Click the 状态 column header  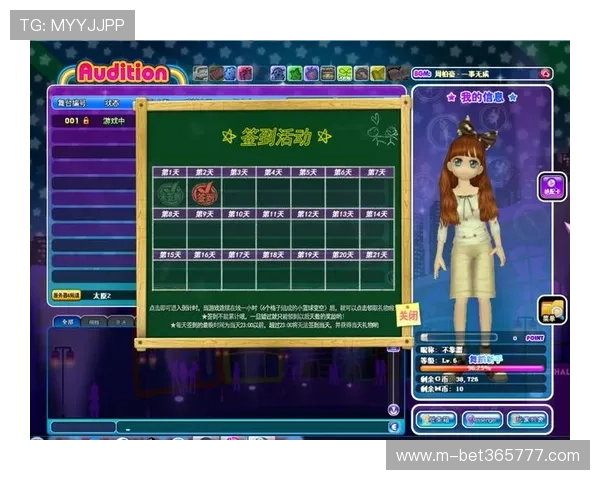(112, 103)
